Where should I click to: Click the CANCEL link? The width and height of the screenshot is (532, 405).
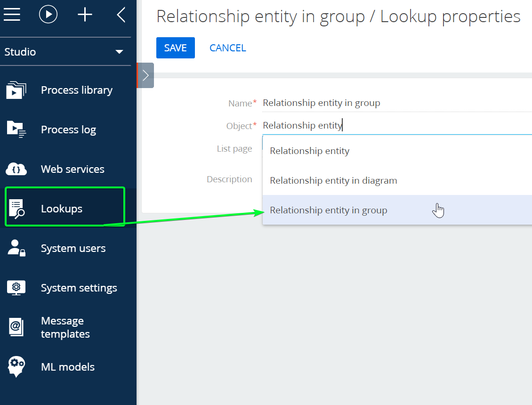228,48
